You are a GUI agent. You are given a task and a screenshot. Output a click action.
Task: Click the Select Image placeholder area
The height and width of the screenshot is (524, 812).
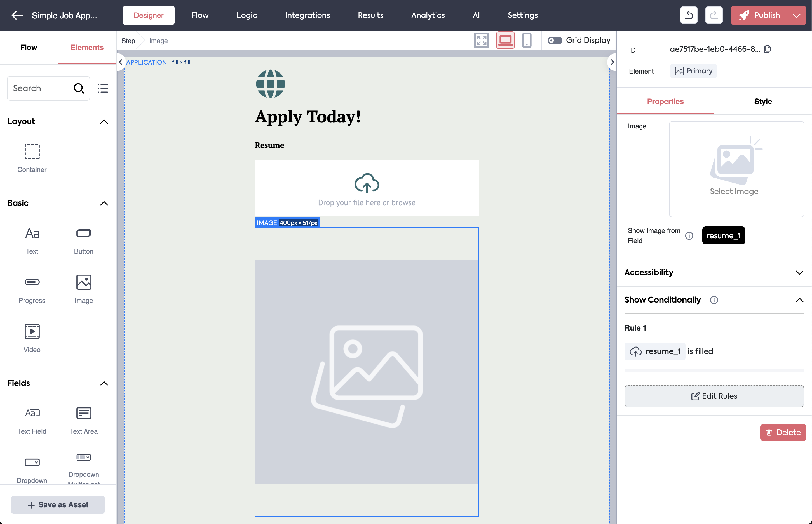(736, 169)
